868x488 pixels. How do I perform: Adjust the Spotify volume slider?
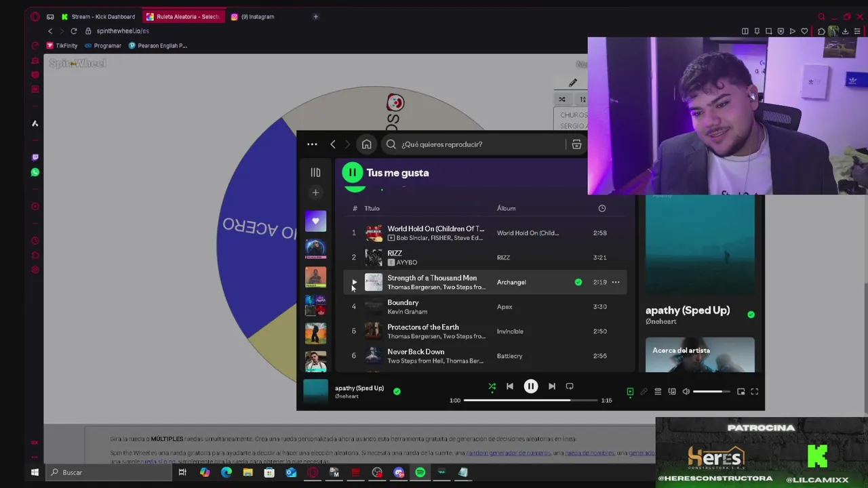pyautogui.click(x=712, y=392)
